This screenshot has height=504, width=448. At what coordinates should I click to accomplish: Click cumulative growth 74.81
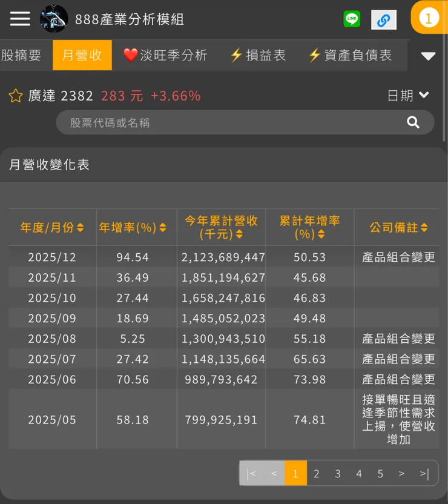pos(309,420)
